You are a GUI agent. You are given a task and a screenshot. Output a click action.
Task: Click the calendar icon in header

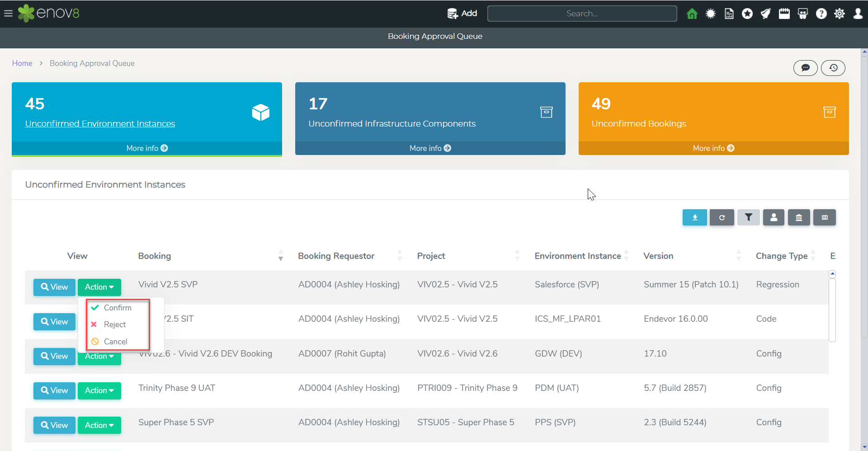(784, 14)
